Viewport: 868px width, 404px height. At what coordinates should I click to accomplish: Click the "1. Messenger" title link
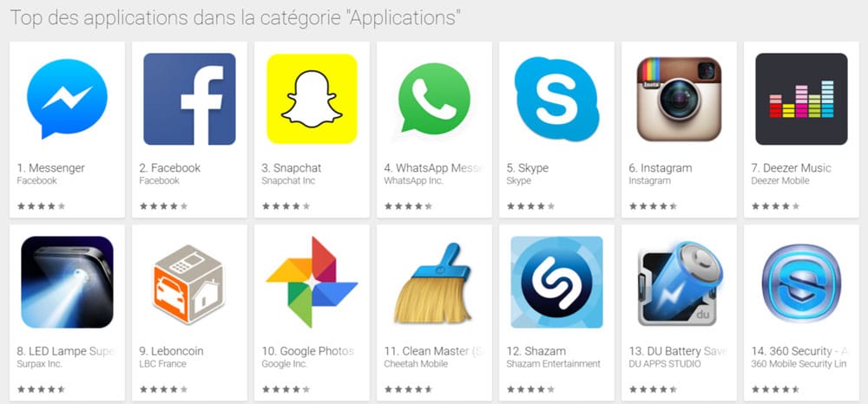point(51,168)
